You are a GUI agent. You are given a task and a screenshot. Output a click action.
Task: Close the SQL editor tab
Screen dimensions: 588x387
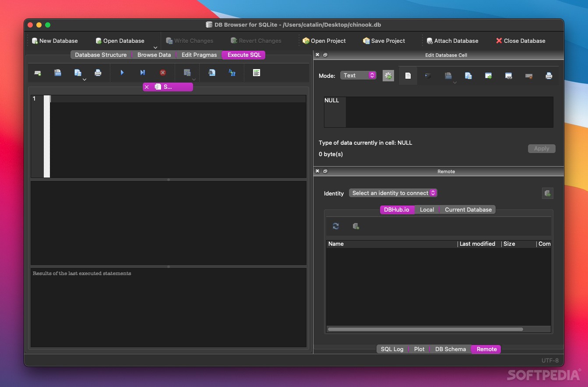[147, 87]
